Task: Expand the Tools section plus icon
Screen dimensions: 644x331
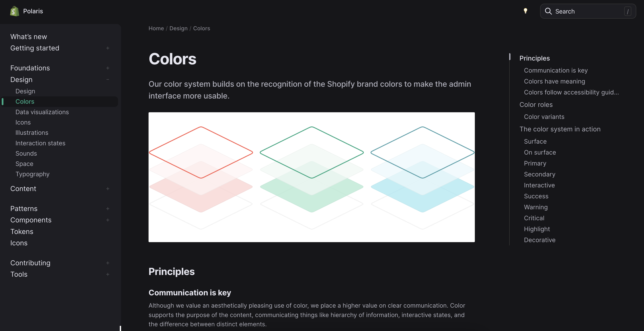Action: pos(108,274)
